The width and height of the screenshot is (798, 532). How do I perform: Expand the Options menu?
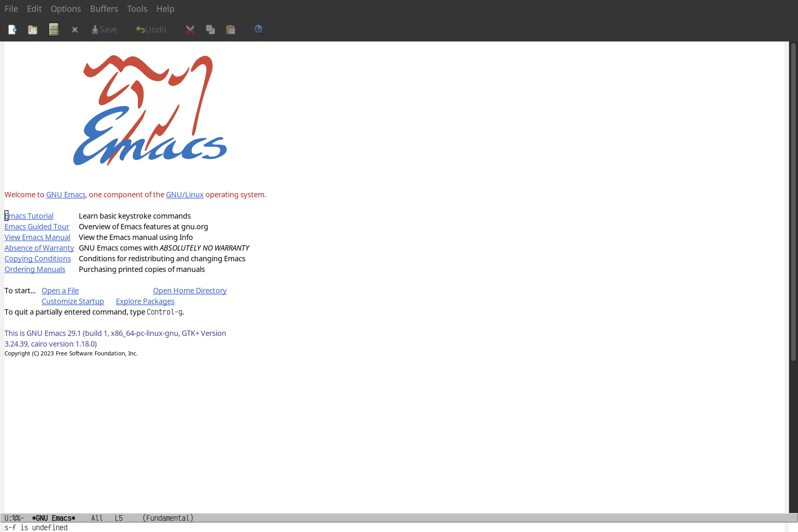point(65,8)
